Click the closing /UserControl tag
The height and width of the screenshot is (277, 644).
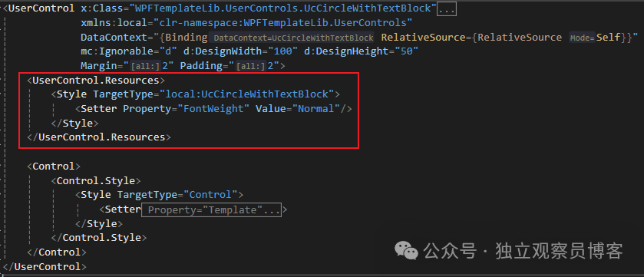point(47,267)
